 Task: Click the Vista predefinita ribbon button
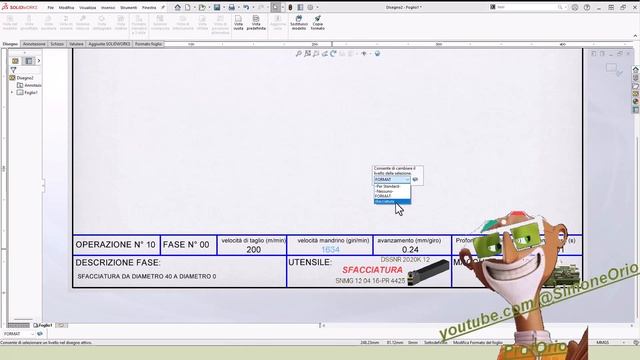click(256, 23)
